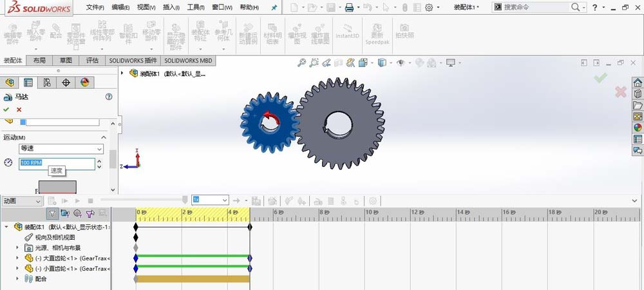Image resolution: width=644 pixels, height=290 pixels.
Task: Toggle the Filter Selected funnel icon
Action: point(90,213)
